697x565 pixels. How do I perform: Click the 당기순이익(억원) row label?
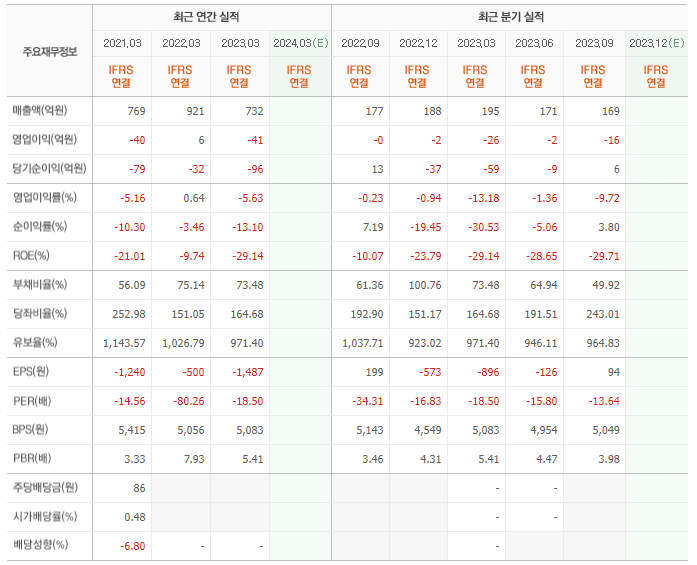click(49, 168)
